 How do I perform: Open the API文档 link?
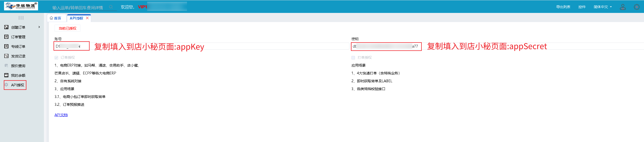pos(61,115)
